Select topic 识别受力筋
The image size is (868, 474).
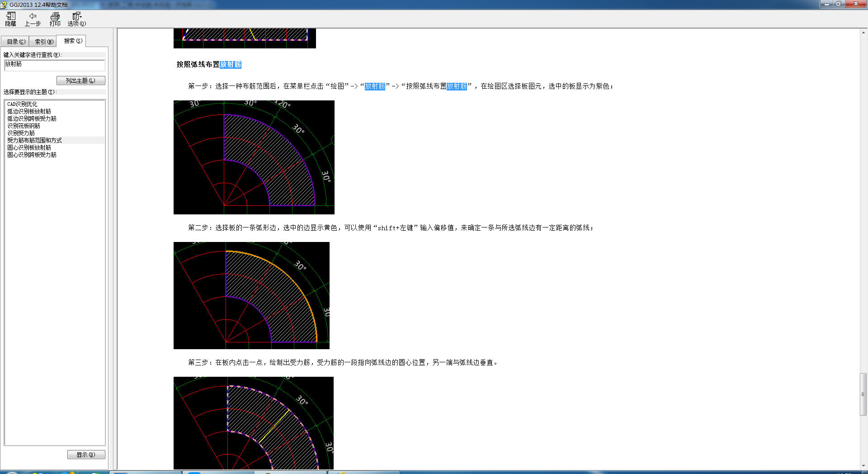click(x=21, y=133)
